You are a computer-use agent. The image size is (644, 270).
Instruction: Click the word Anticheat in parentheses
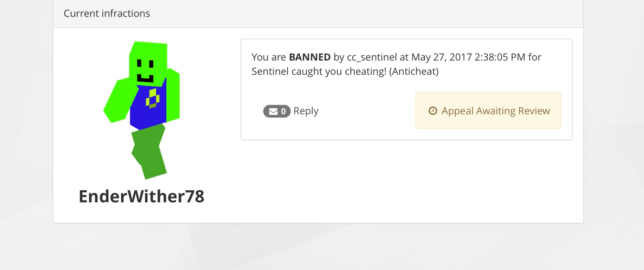tap(414, 72)
